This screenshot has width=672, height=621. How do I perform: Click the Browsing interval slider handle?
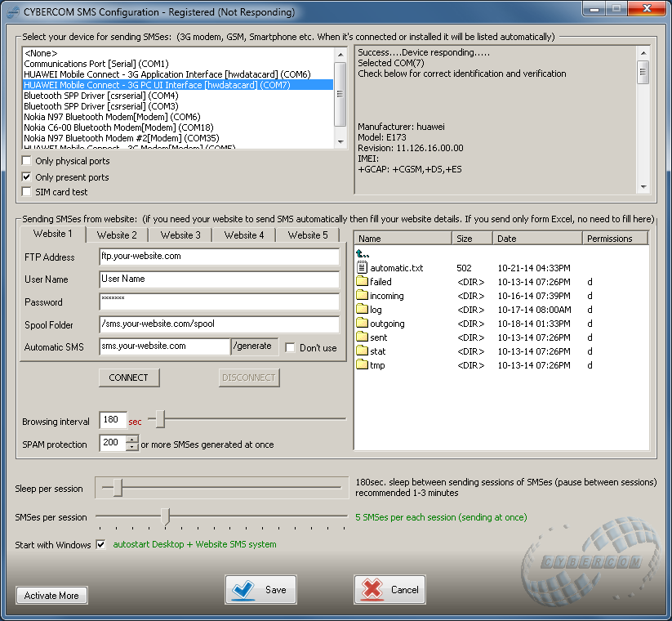(x=160, y=419)
